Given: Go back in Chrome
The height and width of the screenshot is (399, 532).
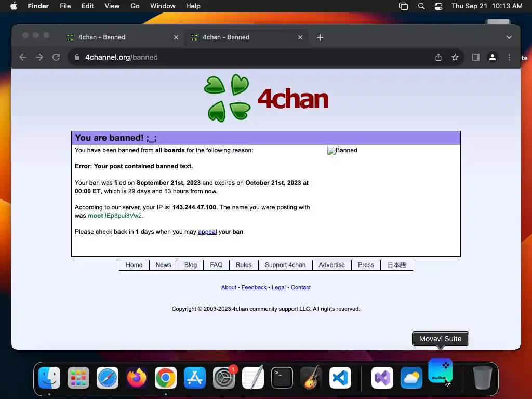Looking at the screenshot, I should point(23,57).
